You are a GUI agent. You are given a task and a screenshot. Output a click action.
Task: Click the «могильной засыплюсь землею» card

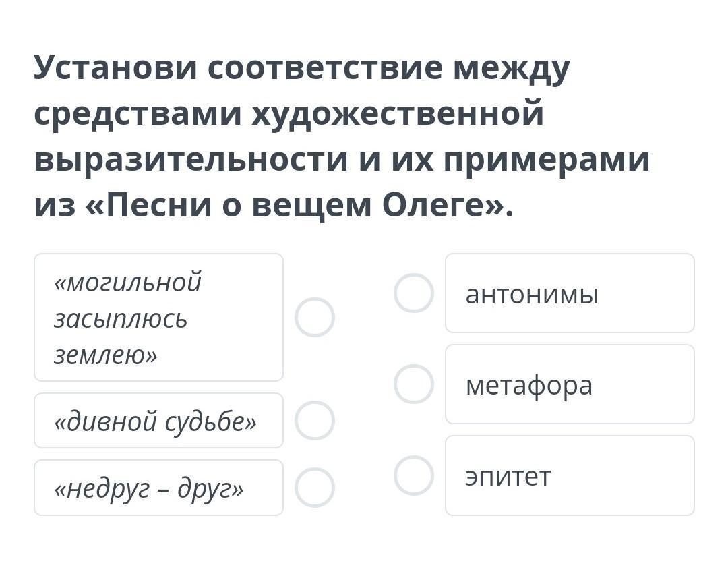coord(158,317)
